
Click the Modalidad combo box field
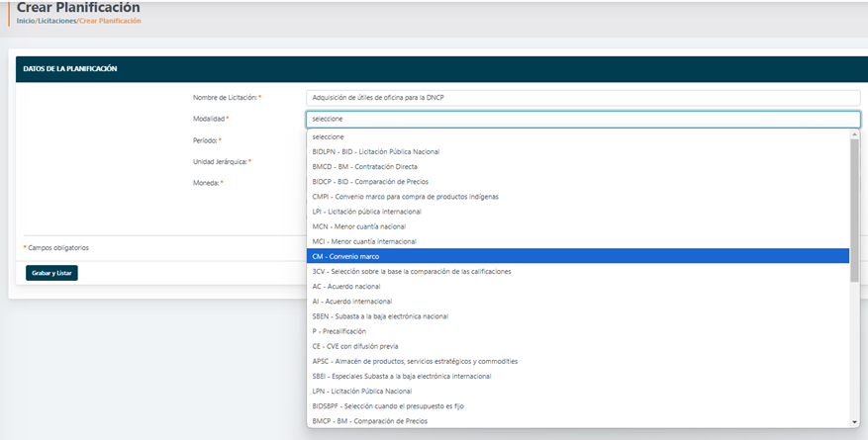(x=583, y=119)
